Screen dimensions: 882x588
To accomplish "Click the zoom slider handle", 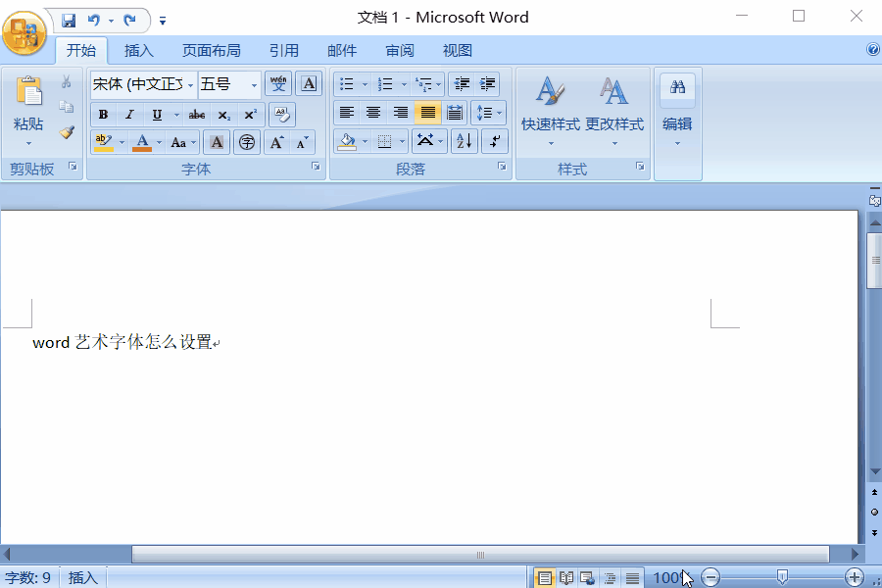I will tap(782, 577).
